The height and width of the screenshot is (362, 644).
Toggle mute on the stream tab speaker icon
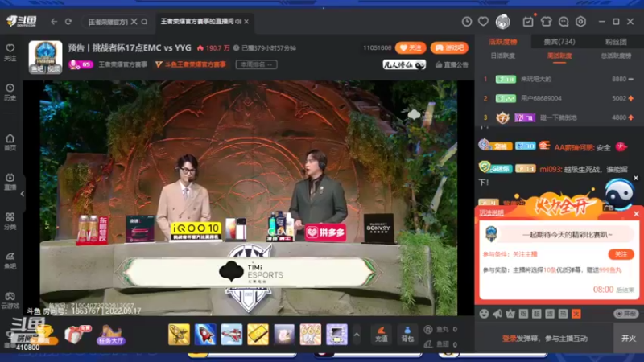coord(238,22)
